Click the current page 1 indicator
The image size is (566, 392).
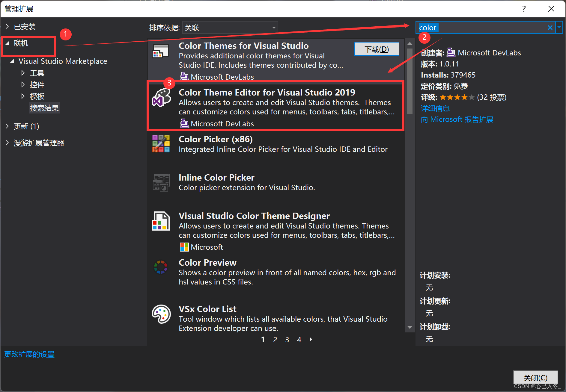[x=263, y=340]
